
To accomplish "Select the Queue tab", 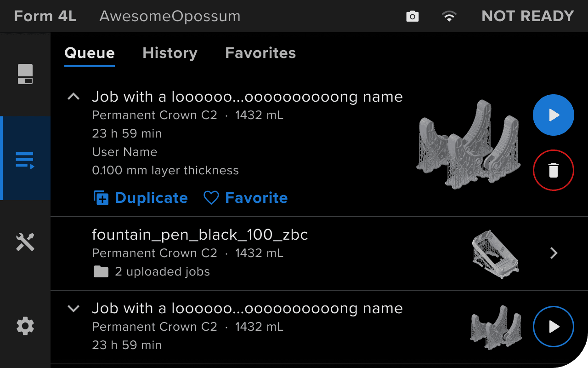I will point(90,53).
